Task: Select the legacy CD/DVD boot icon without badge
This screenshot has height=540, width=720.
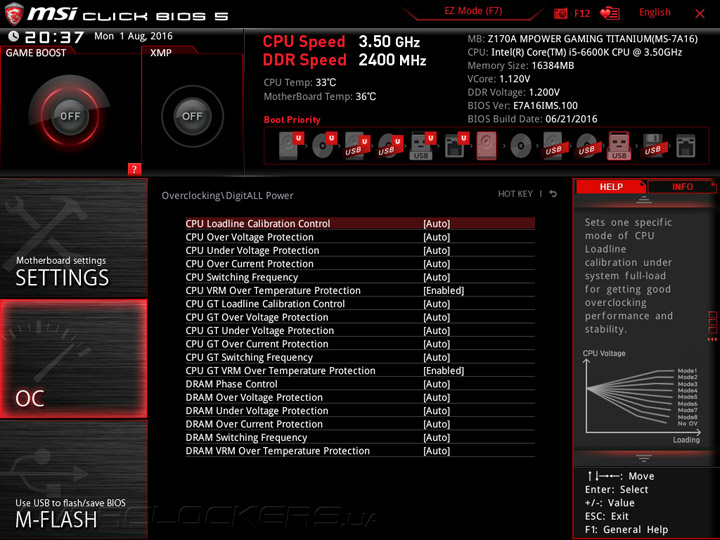Action: (x=521, y=146)
